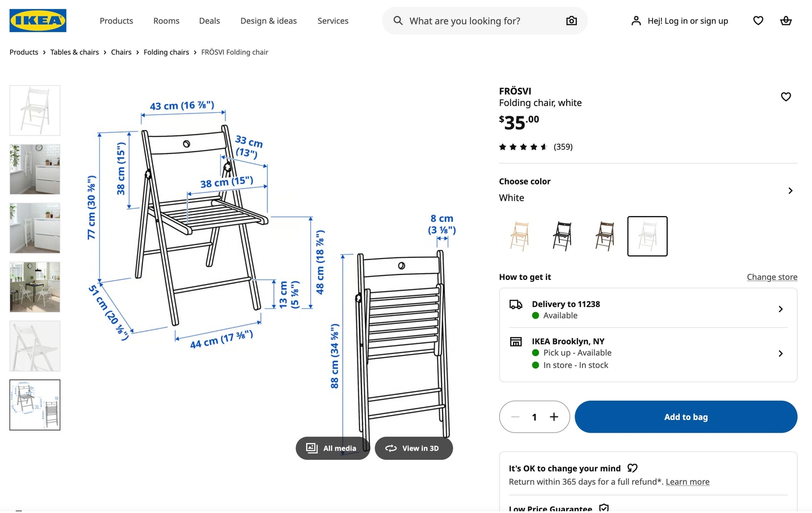Image resolution: width=812 pixels, height=513 pixels.
Task: Open All media gallery
Action: pyautogui.click(x=332, y=449)
